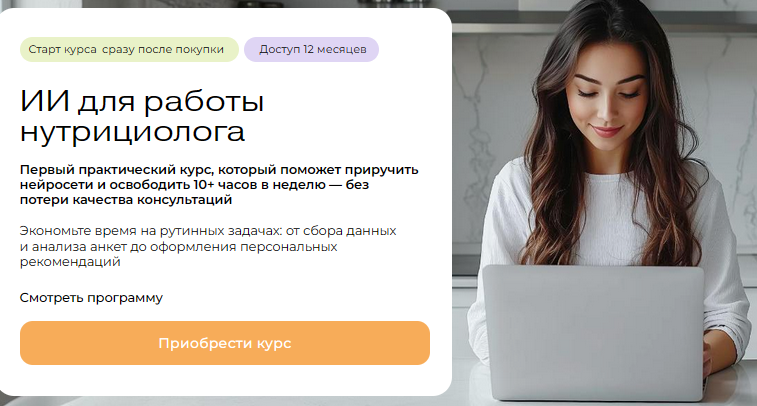Screen dimensions: 757x406
Task: Click the orange "Приобрести курс" button
Action: click(x=224, y=343)
